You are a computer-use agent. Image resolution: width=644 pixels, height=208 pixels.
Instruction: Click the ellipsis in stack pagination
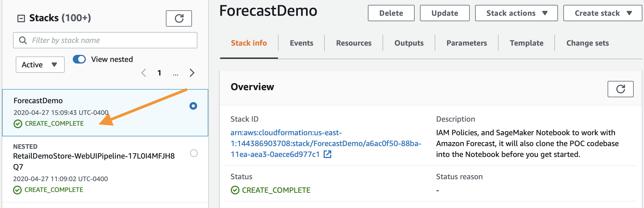pos(176,73)
